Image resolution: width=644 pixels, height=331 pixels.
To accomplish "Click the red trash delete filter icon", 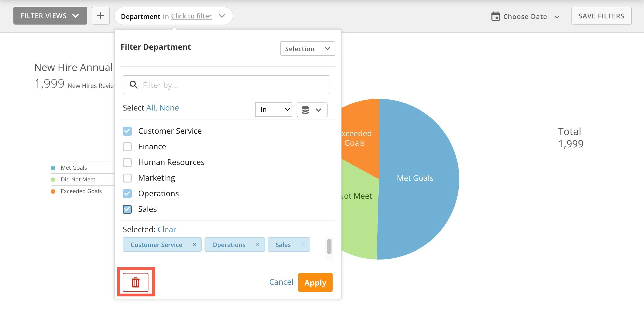I will [136, 282].
